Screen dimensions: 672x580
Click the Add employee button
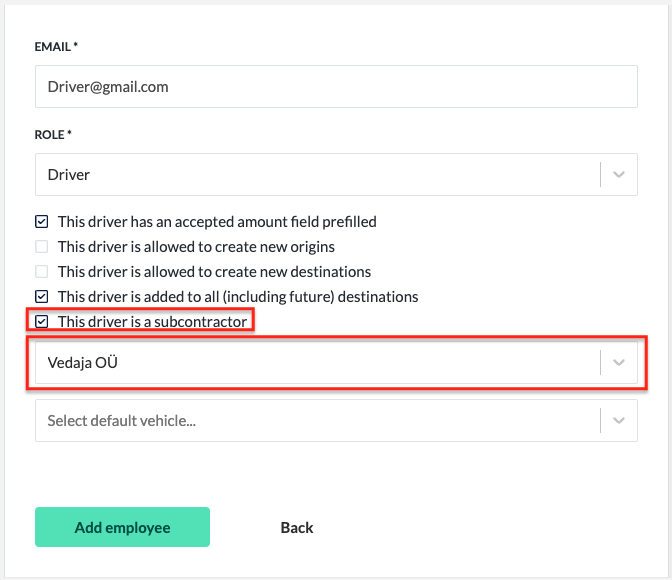coord(122,527)
